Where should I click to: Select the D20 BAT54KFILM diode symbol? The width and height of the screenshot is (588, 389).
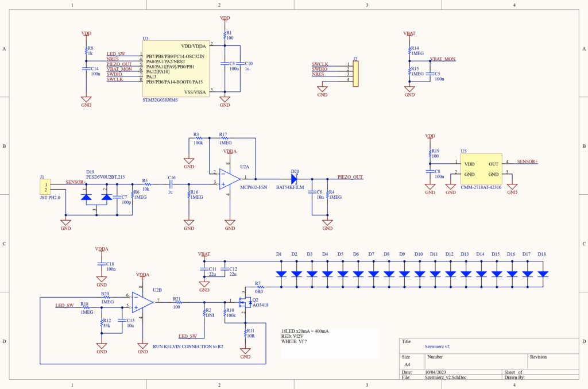[x=295, y=178]
